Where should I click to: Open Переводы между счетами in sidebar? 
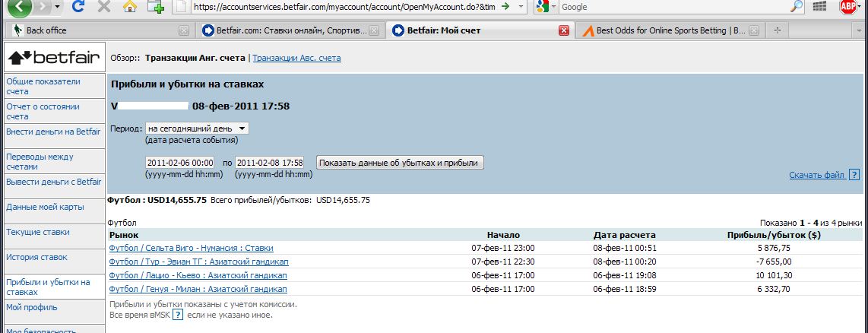(x=54, y=161)
